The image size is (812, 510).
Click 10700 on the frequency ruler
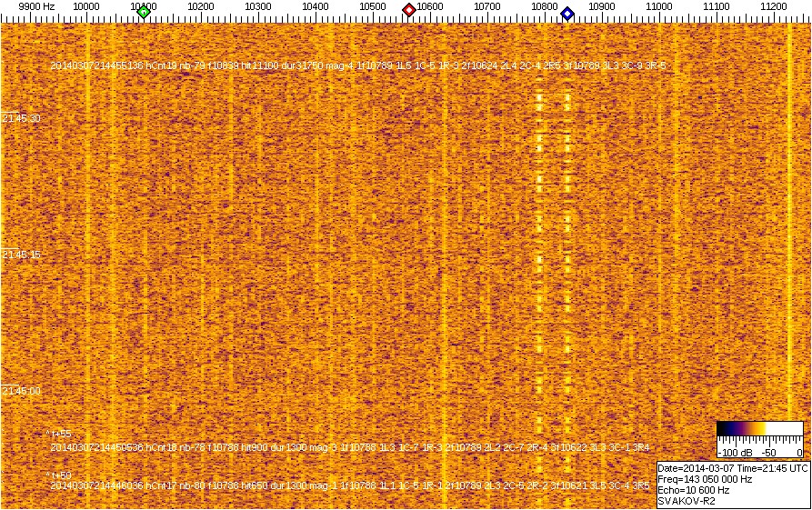pos(487,6)
